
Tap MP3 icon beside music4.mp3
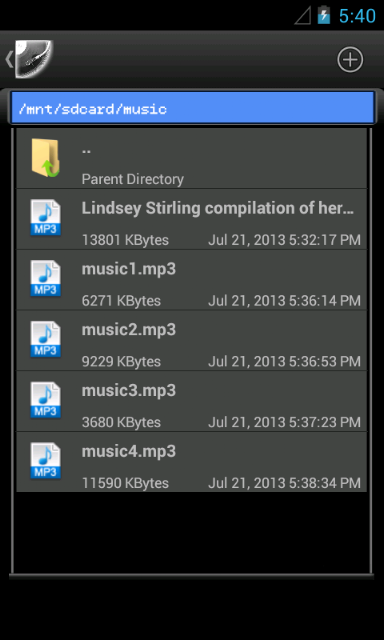click(45, 461)
